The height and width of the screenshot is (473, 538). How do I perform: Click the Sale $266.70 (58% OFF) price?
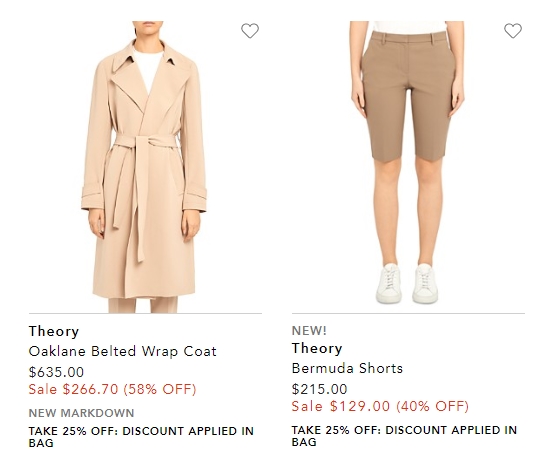[112, 389]
